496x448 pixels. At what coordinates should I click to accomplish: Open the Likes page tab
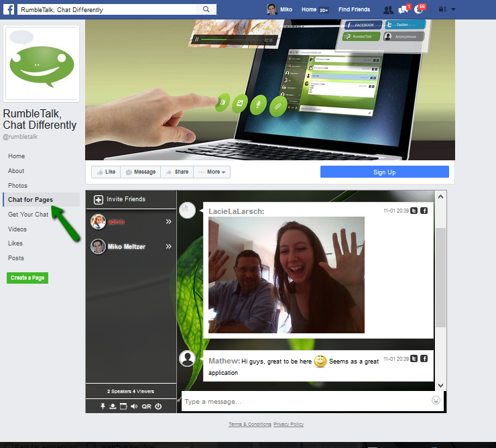pos(15,243)
